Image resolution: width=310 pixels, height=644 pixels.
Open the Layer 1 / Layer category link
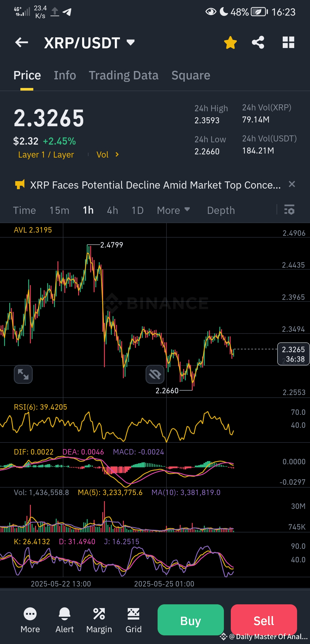(x=46, y=155)
